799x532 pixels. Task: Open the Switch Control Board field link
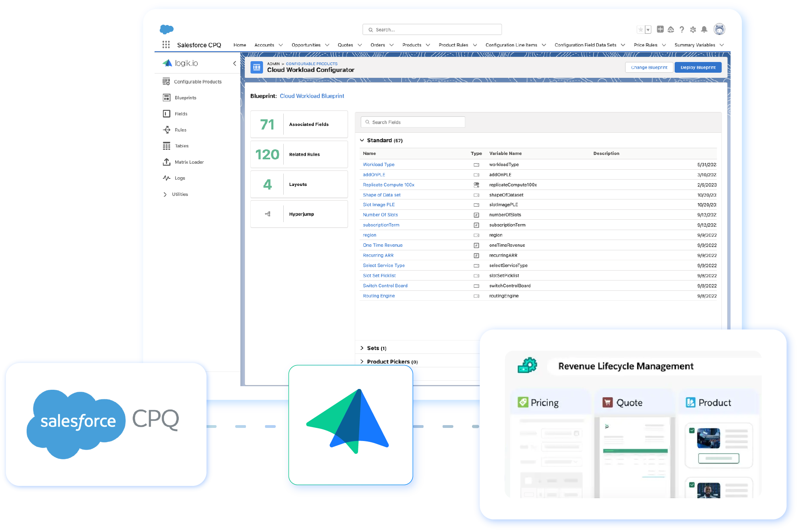pyautogui.click(x=385, y=286)
